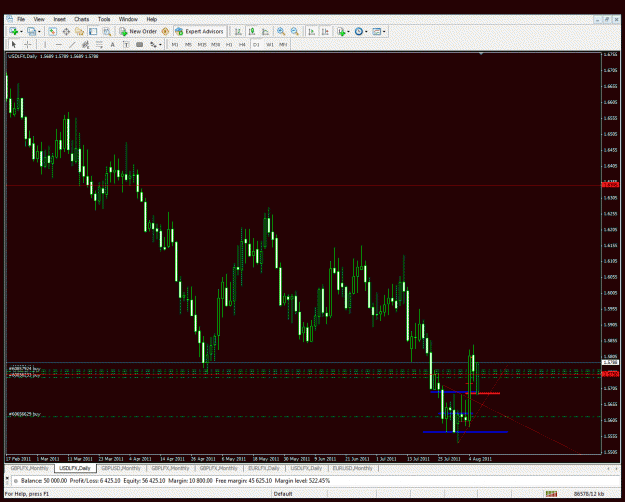The image size is (625, 502).
Task: Switch timeframe to M1
Action: (175, 45)
